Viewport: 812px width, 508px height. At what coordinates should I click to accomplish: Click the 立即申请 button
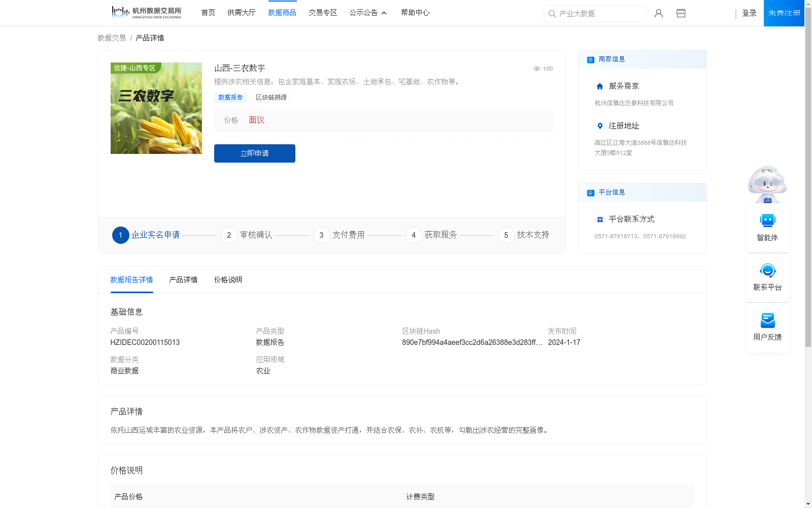coord(255,153)
